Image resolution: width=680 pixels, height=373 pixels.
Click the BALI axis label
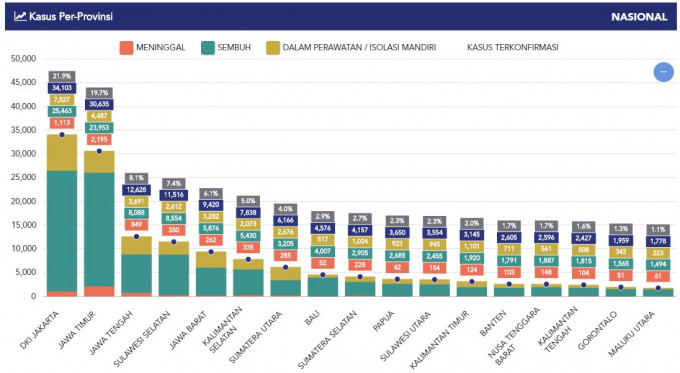click(312, 319)
